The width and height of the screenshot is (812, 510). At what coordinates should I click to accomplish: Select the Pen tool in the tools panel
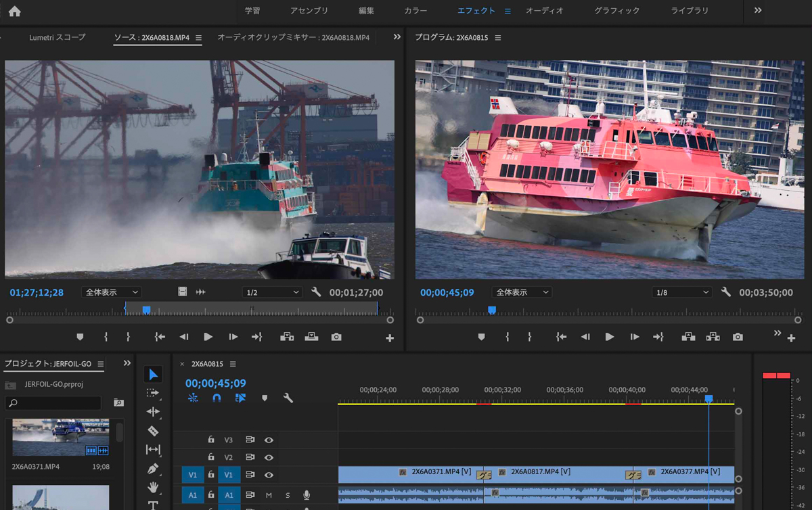click(153, 468)
